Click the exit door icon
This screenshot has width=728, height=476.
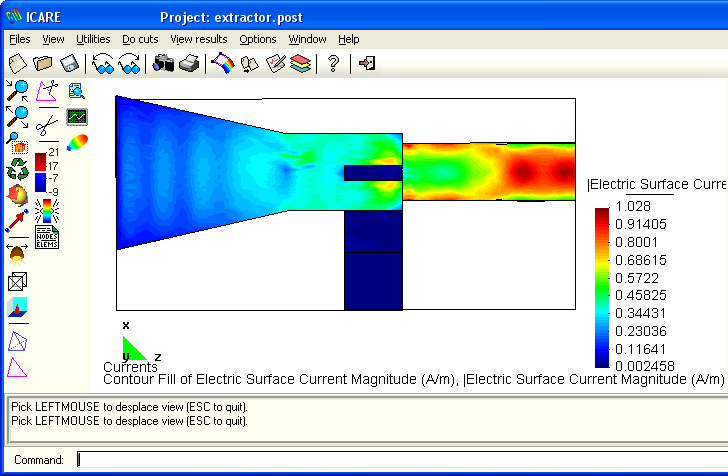coord(367,63)
